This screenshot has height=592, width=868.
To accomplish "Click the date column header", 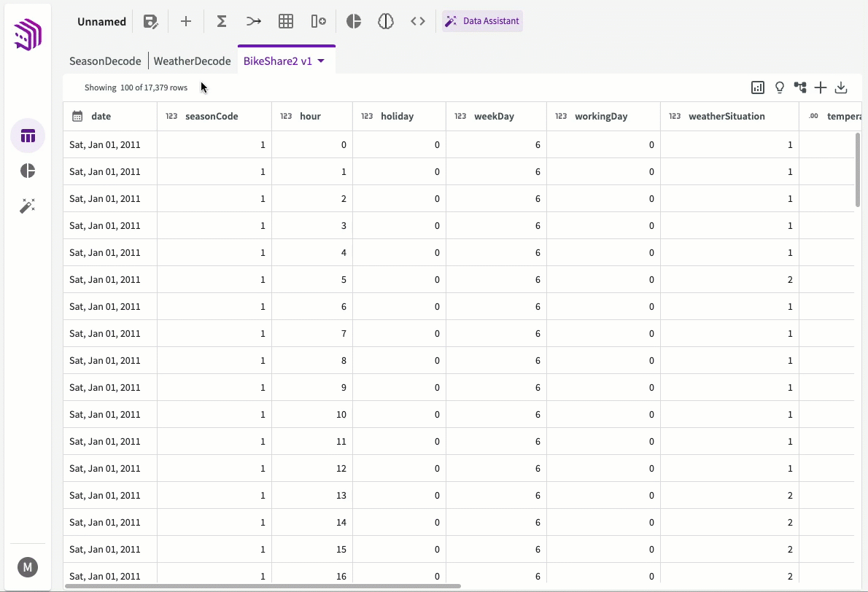I will point(110,116).
